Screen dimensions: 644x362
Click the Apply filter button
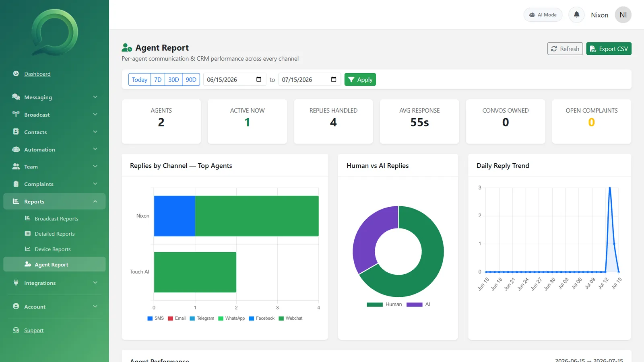tap(360, 80)
